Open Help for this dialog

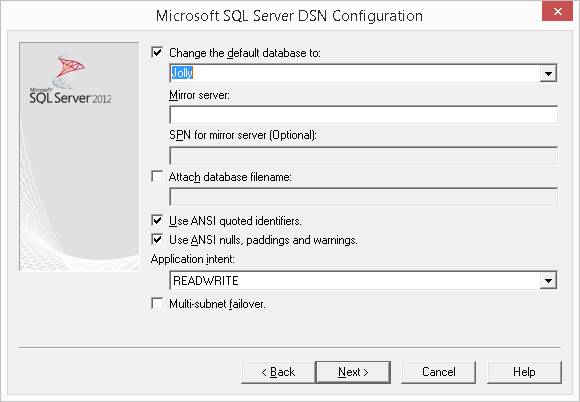[524, 372]
